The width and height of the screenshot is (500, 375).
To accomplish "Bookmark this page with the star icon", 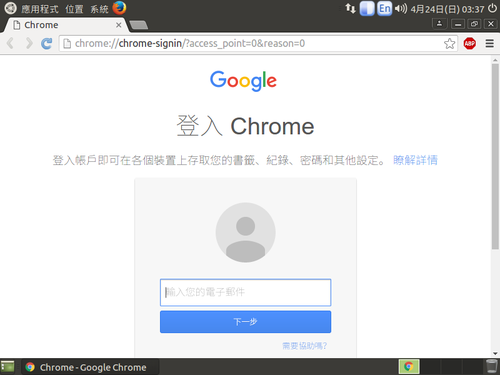I will click(449, 43).
